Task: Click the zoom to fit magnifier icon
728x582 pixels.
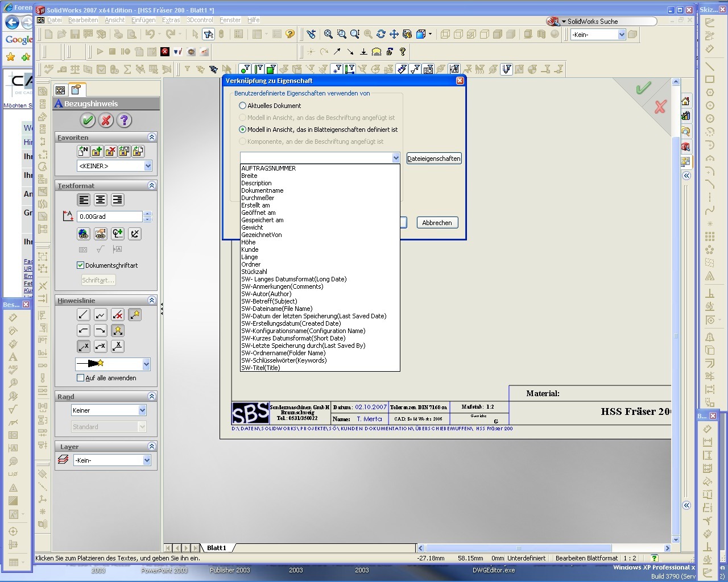Action: (328, 34)
